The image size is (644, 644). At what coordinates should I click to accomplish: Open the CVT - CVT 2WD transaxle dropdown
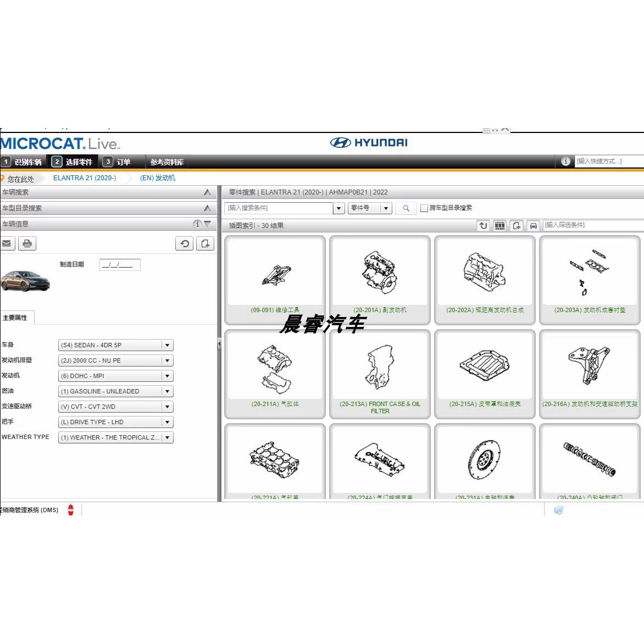coord(116,407)
